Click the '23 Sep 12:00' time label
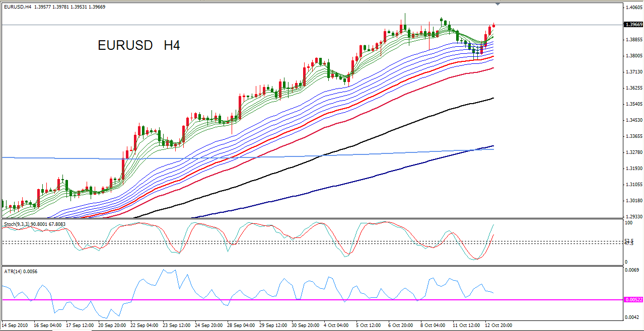 [177, 325]
